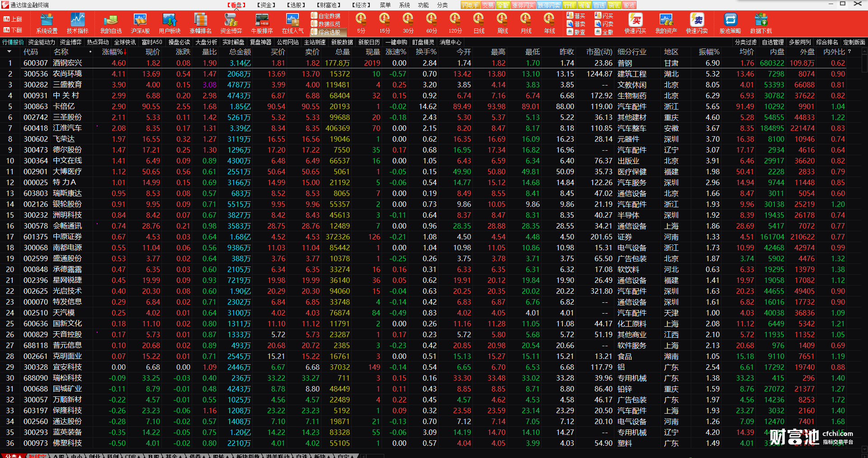Click the 快速闪卖 quick sell icon
This screenshot has height=458, width=868.
click(697, 24)
